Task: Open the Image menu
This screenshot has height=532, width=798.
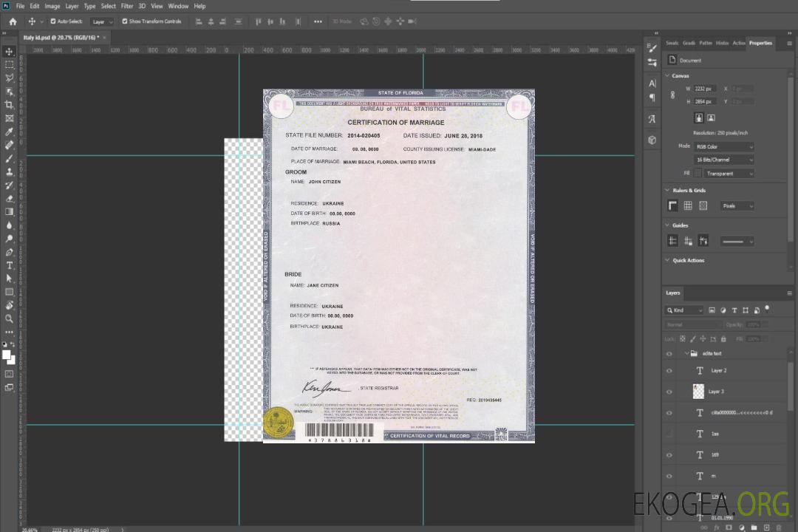Action: coord(52,6)
